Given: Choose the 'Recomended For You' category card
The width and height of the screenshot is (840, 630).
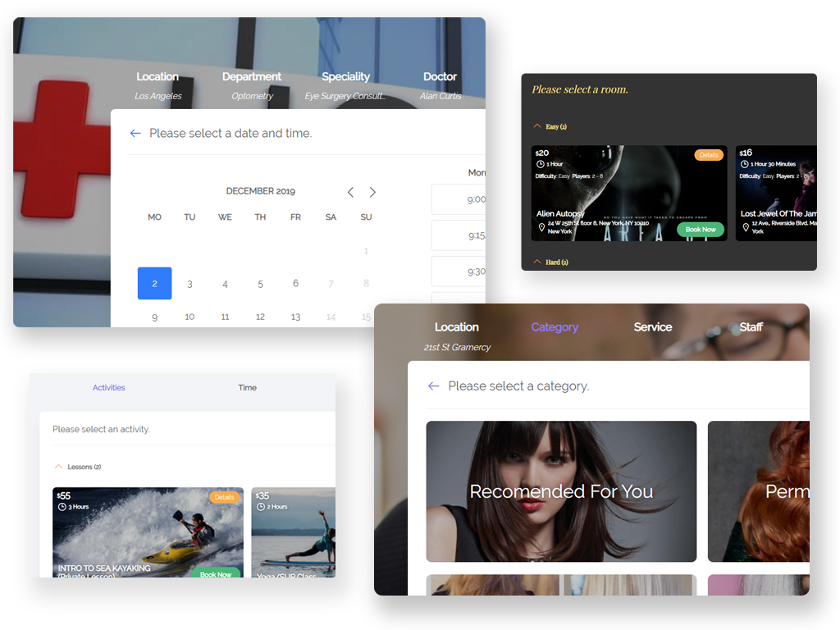Looking at the screenshot, I should click(561, 491).
